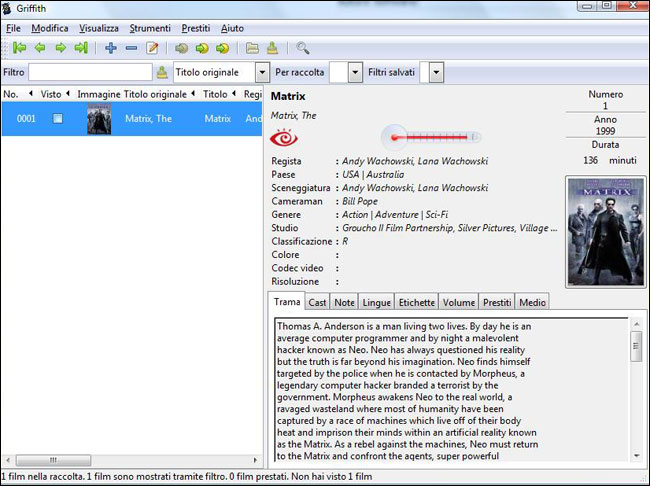Go to the first movie record

(x=19, y=47)
